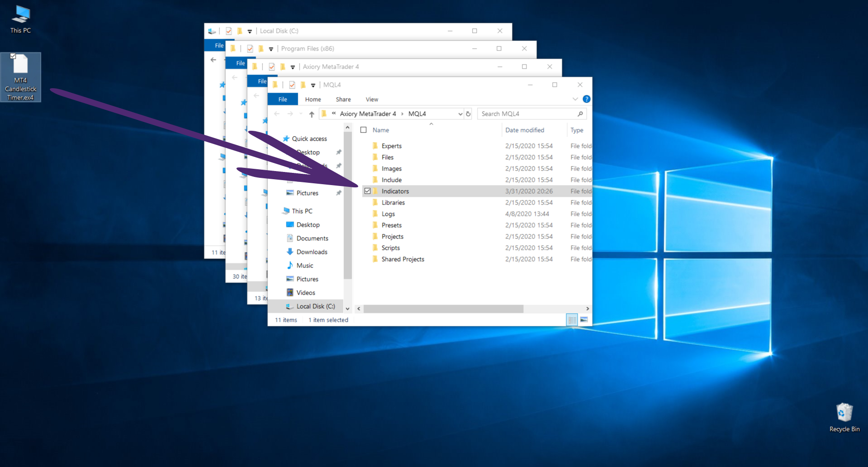Click navigation pane scroll-down arrow
This screenshot has height=467, width=868.
click(347, 309)
